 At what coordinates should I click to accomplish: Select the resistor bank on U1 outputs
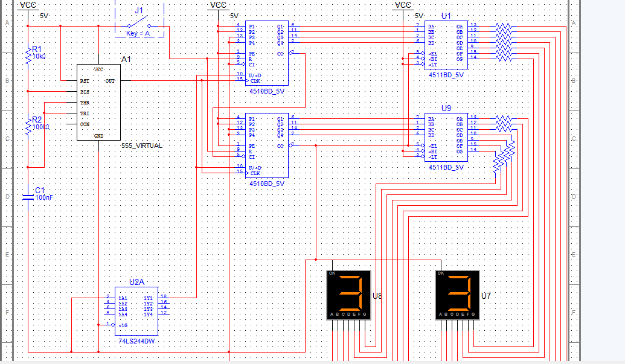point(504,42)
